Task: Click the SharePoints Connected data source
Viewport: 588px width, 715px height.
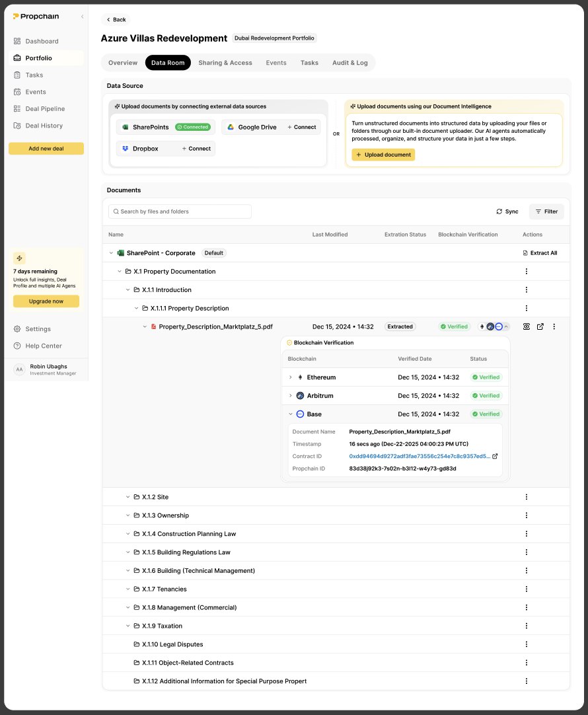Action: pyautogui.click(x=165, y=128)
